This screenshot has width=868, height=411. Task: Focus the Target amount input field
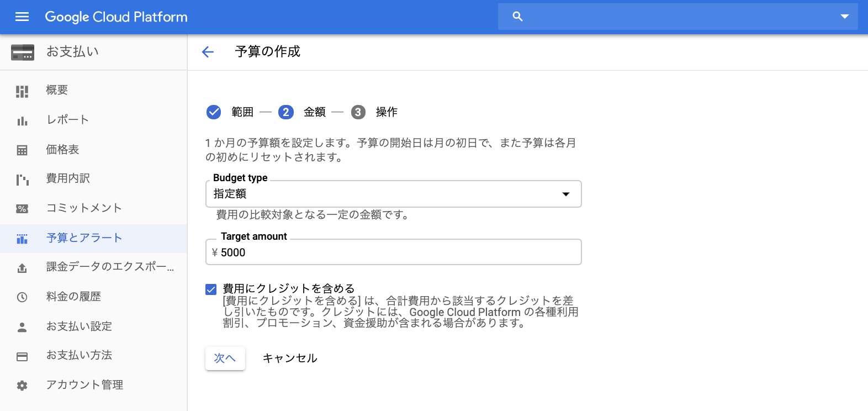click(x=393, y=252)
